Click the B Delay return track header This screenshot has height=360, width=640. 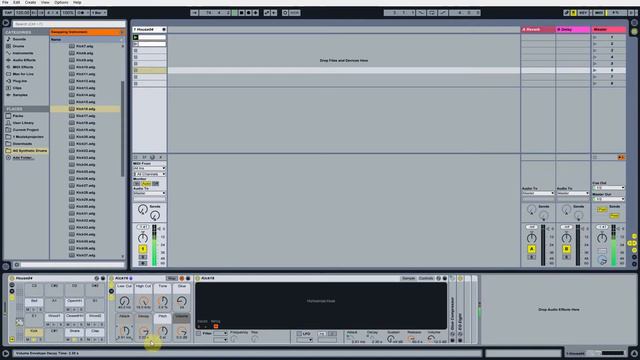click(x=573, y=29)
